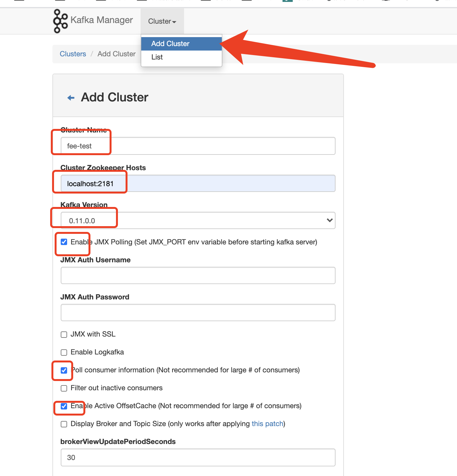Open the 'this patch' link
This screenshot has width=457, height=476.
click(267, 424)
